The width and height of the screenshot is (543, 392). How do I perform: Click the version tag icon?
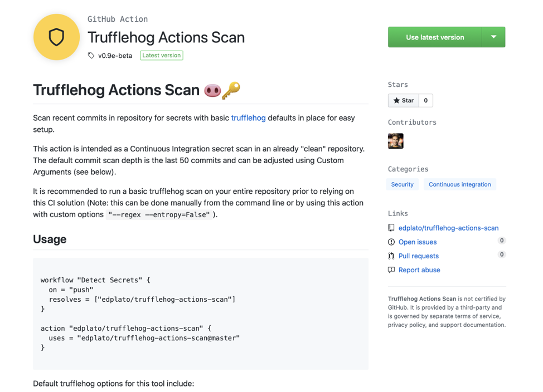[x=91, y=56]
